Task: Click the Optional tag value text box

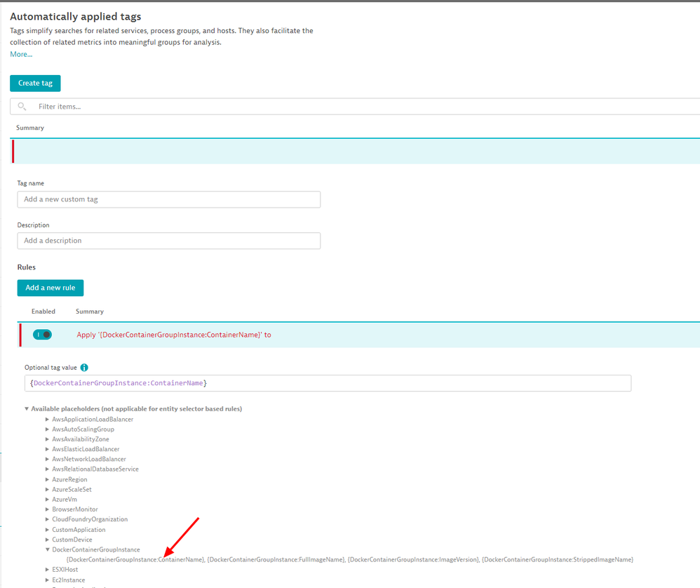Action: pyautogui.click(x=327, y=383)
